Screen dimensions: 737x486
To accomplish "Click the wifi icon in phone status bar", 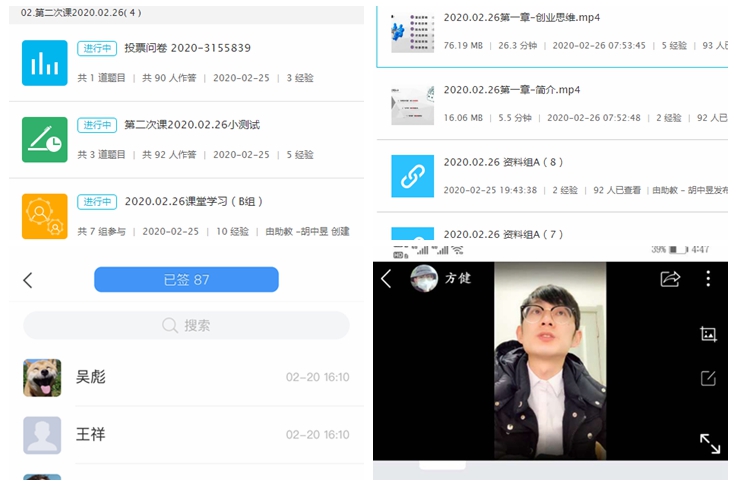I will [x=457, y=250].
